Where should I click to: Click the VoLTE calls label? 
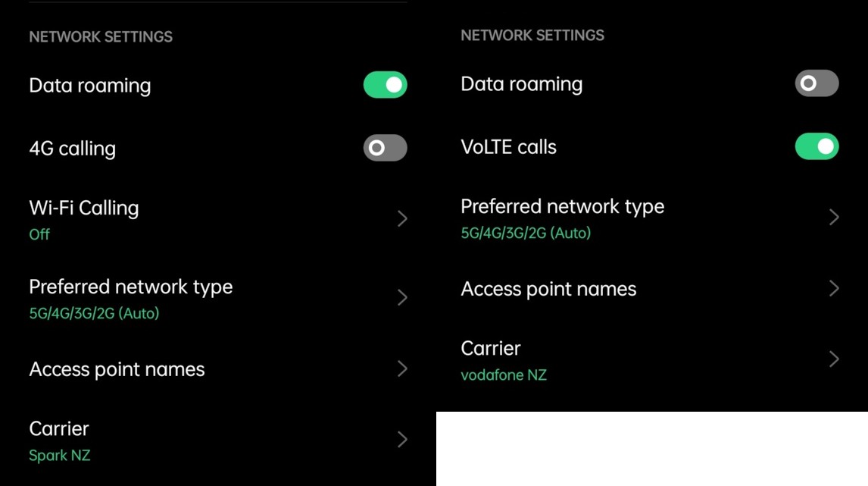(x=508, y=147)
